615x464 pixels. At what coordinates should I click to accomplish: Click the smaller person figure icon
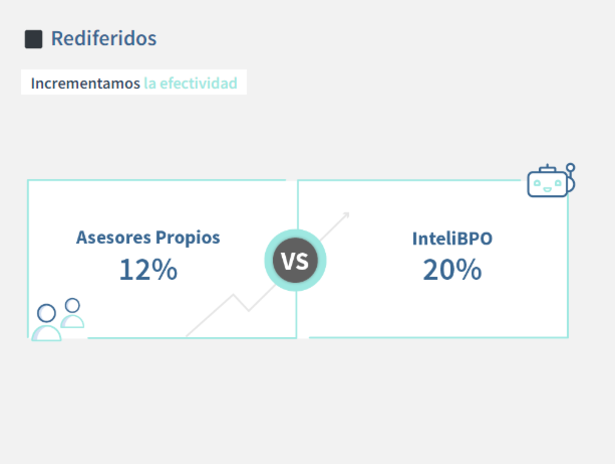[72, 313]
